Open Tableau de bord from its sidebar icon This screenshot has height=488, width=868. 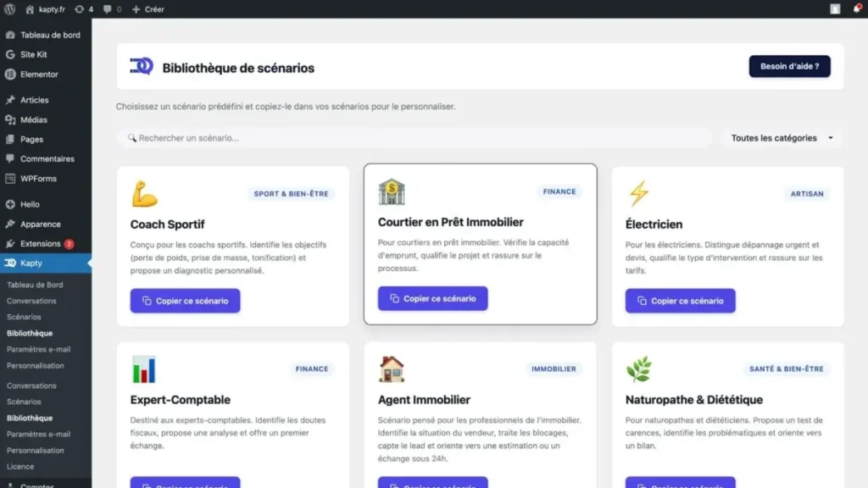pyautogui.click(x=12, y=35)
